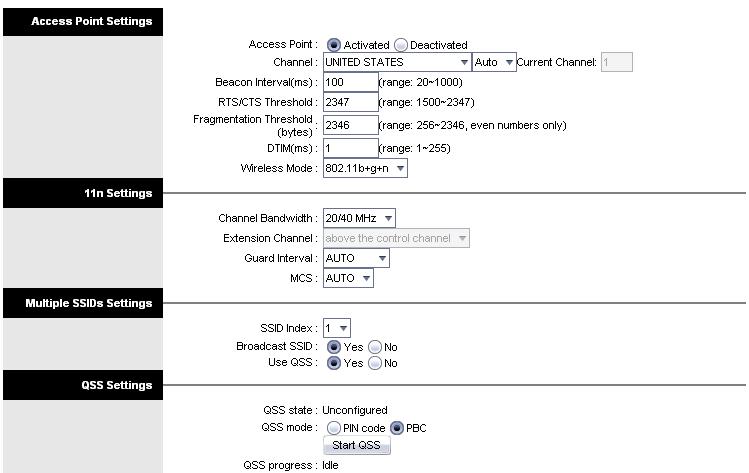Open the SSID Index dropdown
749x473 pixels.
[x=336, y=328]
